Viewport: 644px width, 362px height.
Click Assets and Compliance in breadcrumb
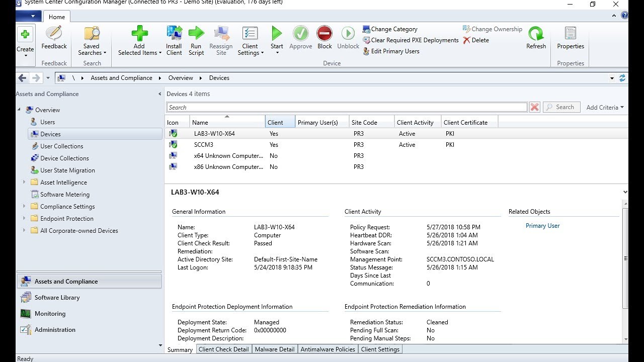coord(121,78)
